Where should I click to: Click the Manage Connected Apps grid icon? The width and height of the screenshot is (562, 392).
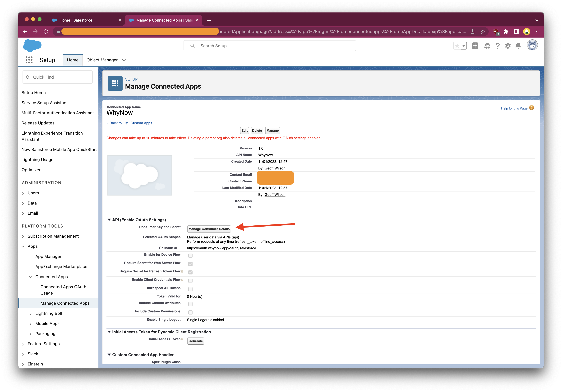[x=115, y=83]
